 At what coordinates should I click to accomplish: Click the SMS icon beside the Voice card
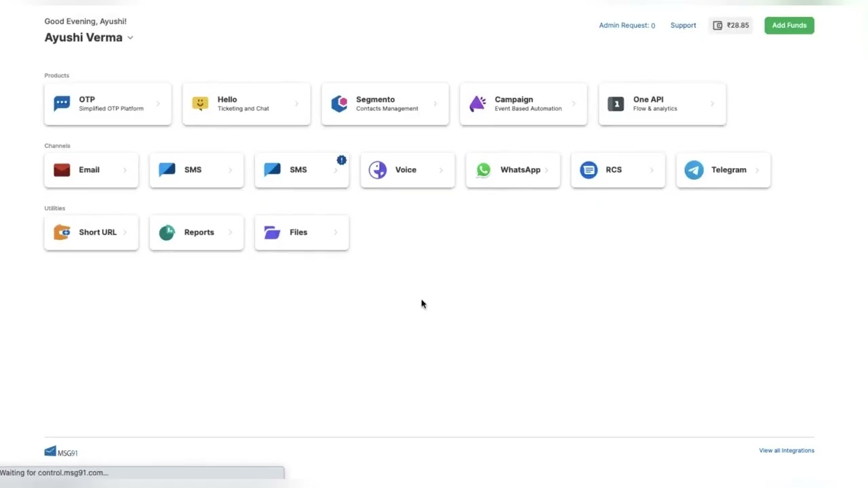tap(272, 170)
